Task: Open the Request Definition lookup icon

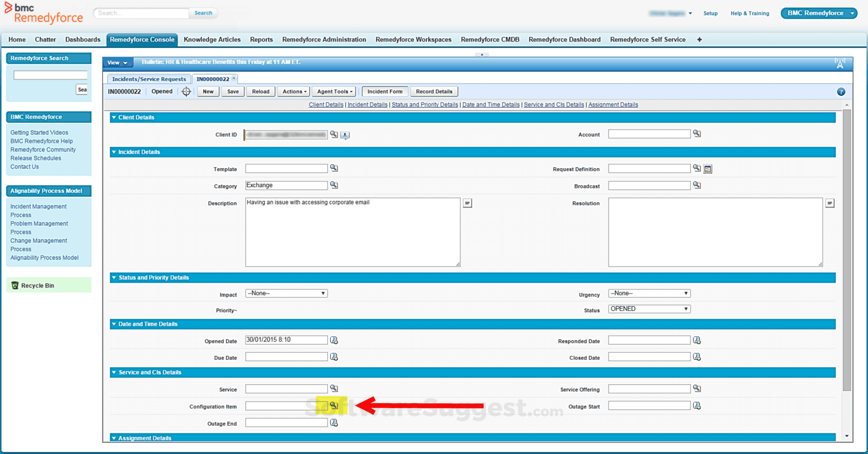Action: 697,168
